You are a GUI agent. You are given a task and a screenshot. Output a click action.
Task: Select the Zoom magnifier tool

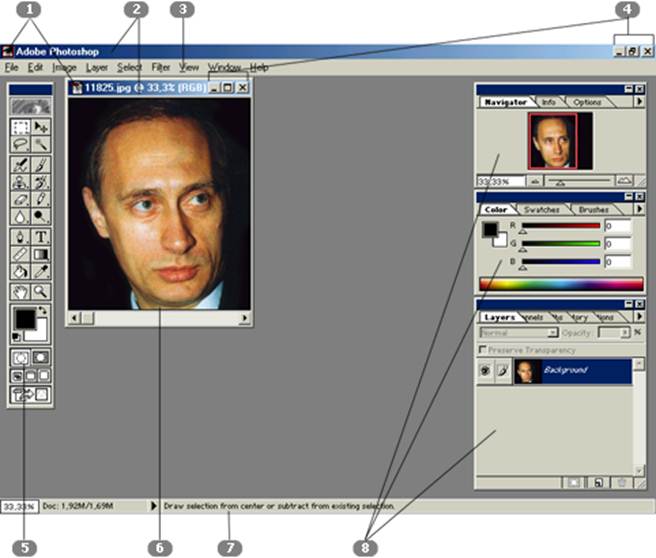(x=42, y=291)
